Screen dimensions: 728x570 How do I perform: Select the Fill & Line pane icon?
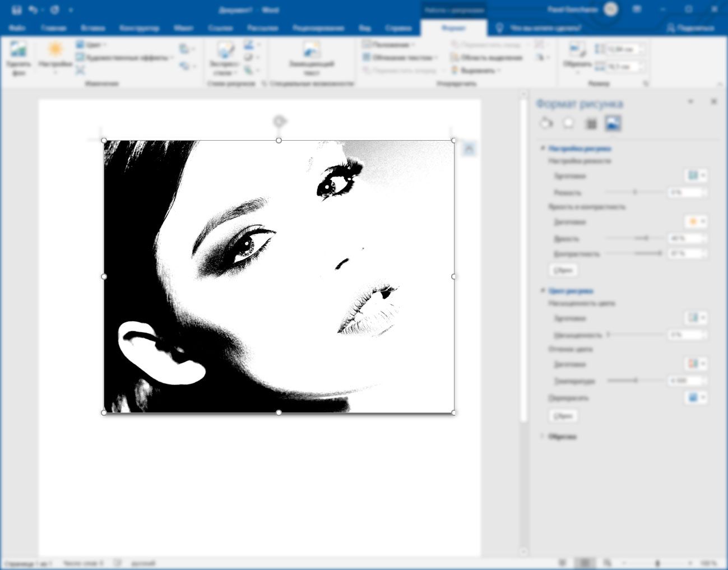click(x=546, y=123)
